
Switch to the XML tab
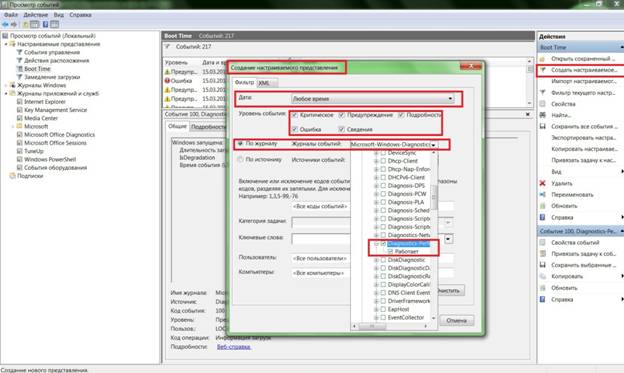pyautogui.click(x=264, y=83)
